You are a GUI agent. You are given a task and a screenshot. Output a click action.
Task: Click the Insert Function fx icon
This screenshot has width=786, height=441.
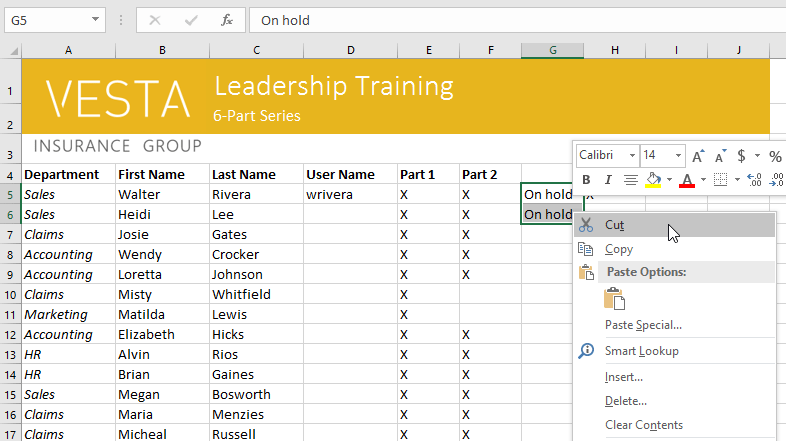coord(227,19)
